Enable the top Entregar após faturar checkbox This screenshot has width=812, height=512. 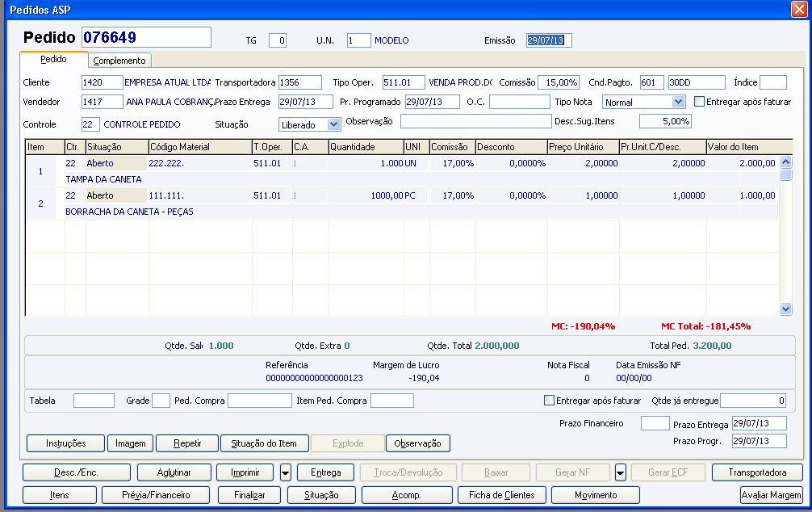pyautogui.click(x=700, y=103)
